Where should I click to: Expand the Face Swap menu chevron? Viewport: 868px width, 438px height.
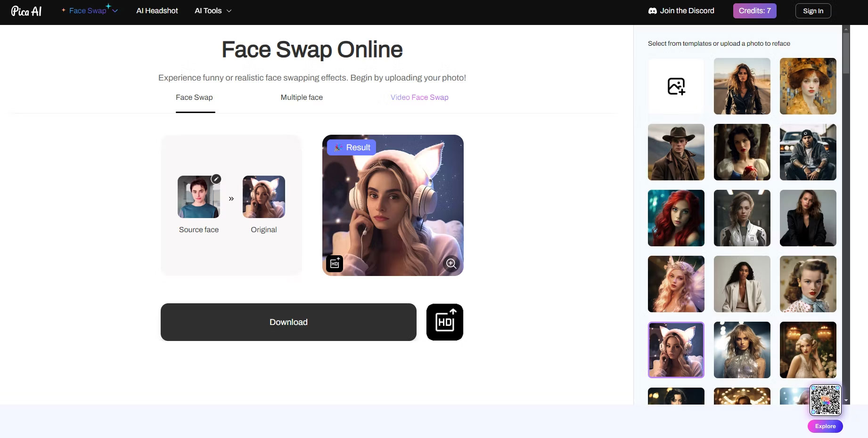coord(115,10)
